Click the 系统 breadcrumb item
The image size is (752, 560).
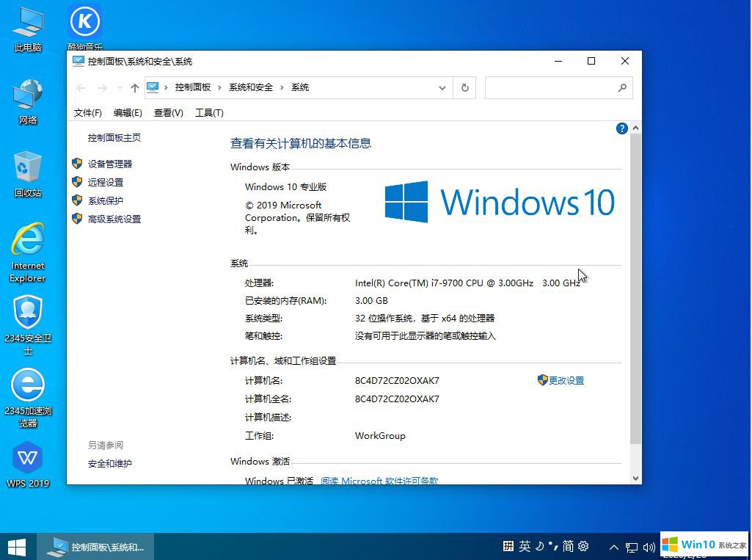click(300, 87)
